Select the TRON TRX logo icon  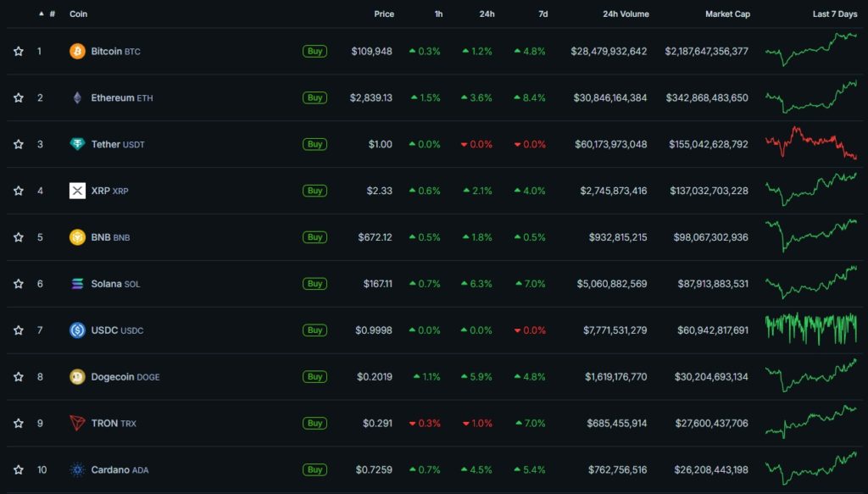pyautogui.click(x=78, y=424)
